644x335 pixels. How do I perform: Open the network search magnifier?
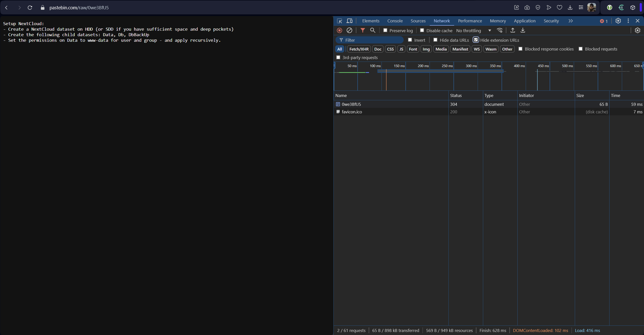(x=373, y=30)
